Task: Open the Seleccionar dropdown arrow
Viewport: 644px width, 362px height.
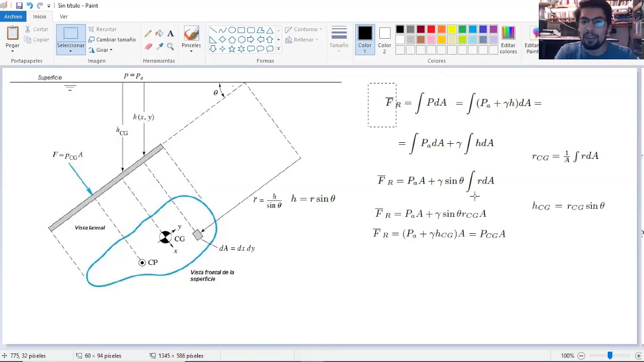Action: coord(71,51)
